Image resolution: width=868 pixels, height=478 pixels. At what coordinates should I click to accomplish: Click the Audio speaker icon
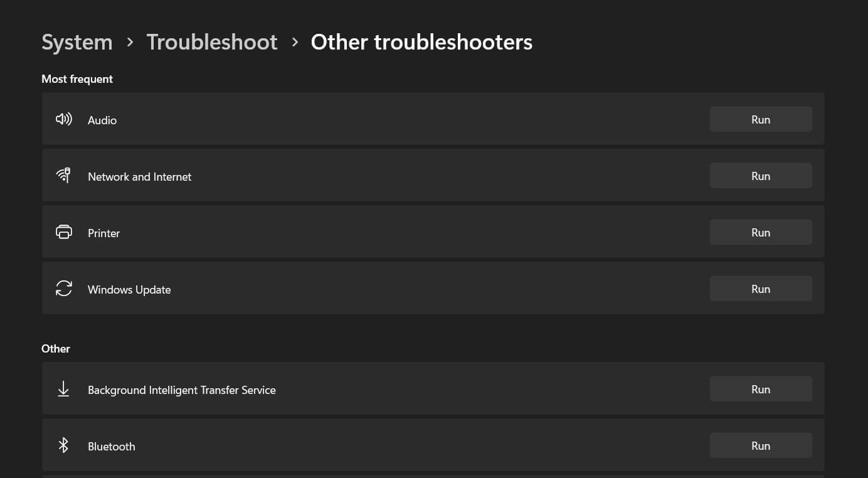point(64,119)
